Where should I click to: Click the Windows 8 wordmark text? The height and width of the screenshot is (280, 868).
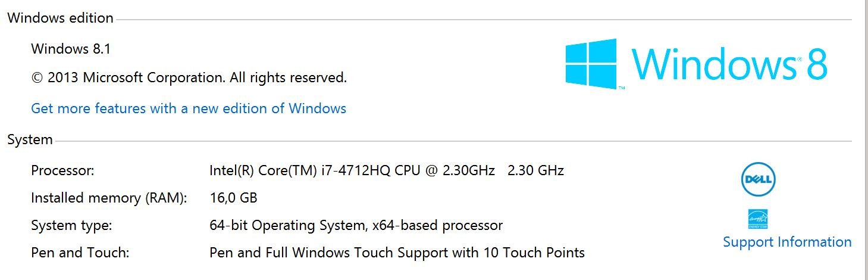[729, 63]
